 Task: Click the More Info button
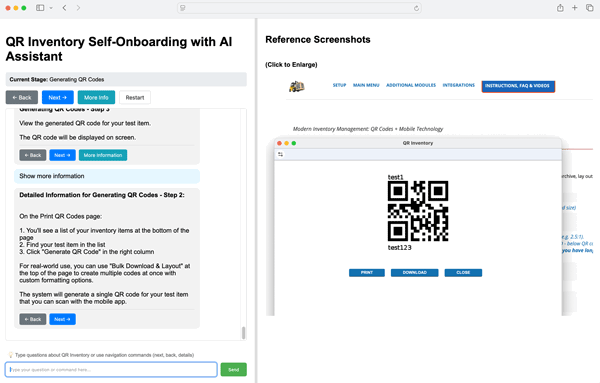point(96,98)
